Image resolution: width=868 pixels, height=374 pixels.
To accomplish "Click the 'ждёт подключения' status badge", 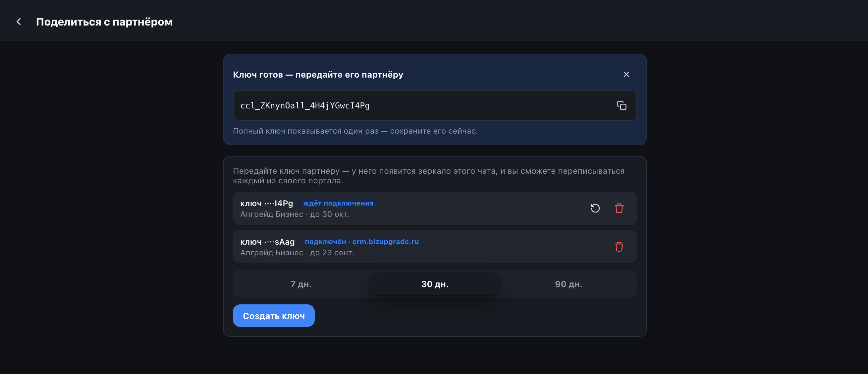I will (x=338, y=203).
